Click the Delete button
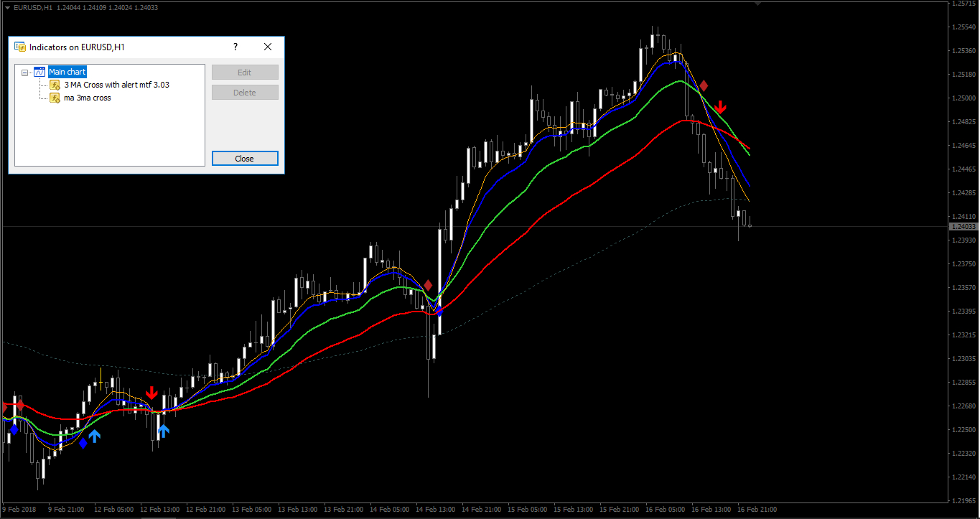Viewport: 980px width, 519px height. (x=245, y=93)
